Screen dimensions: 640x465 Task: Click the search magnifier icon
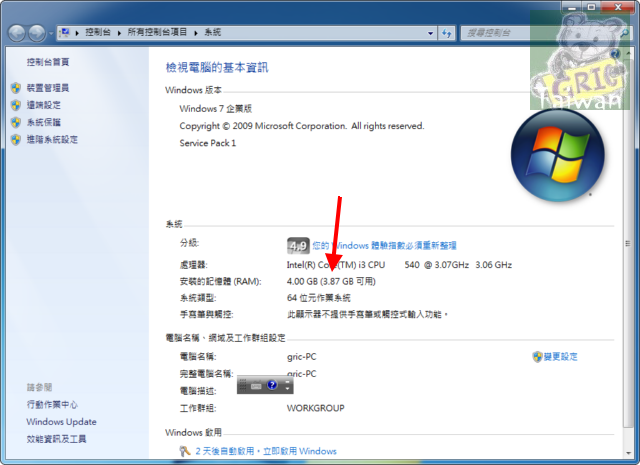(x=624, y=33)
